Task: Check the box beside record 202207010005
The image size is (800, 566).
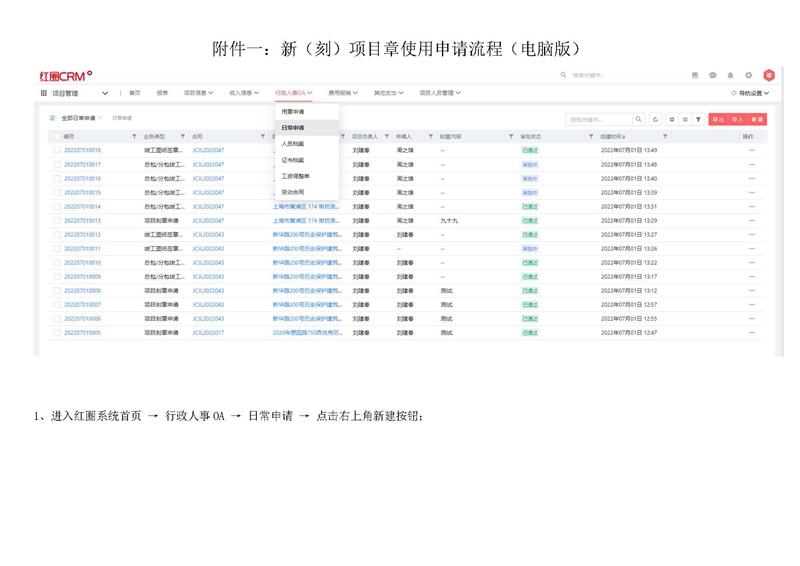Action: pos(57,332)
